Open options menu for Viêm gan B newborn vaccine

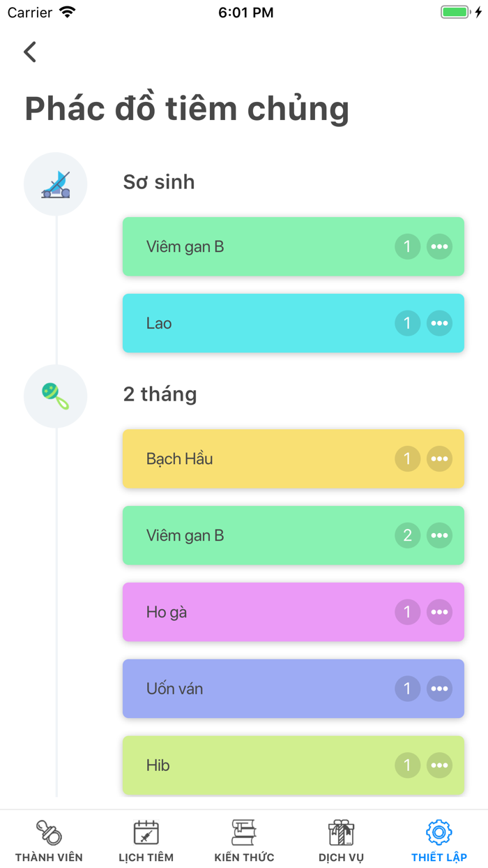[440, 246]
